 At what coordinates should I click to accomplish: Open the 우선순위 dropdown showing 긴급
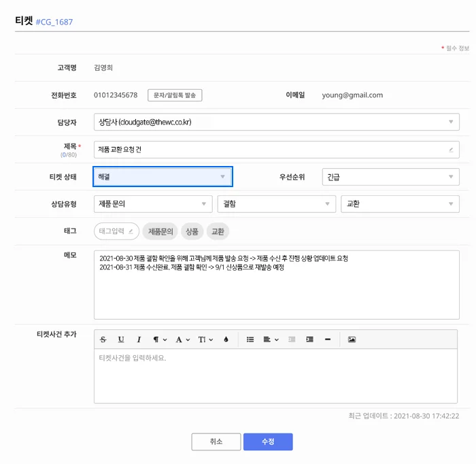389,177
